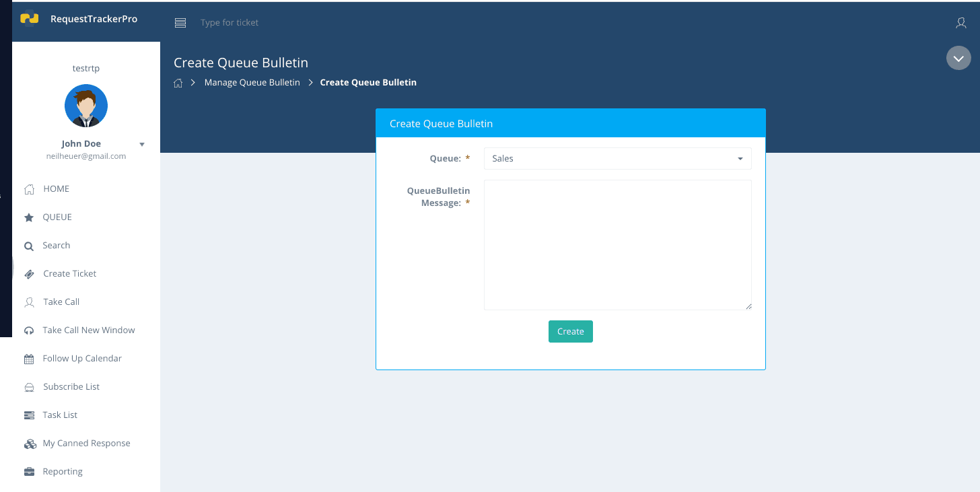980x492 pixels.
Task: Open the Search page from sidebar
Action: [x=57, y=245]
